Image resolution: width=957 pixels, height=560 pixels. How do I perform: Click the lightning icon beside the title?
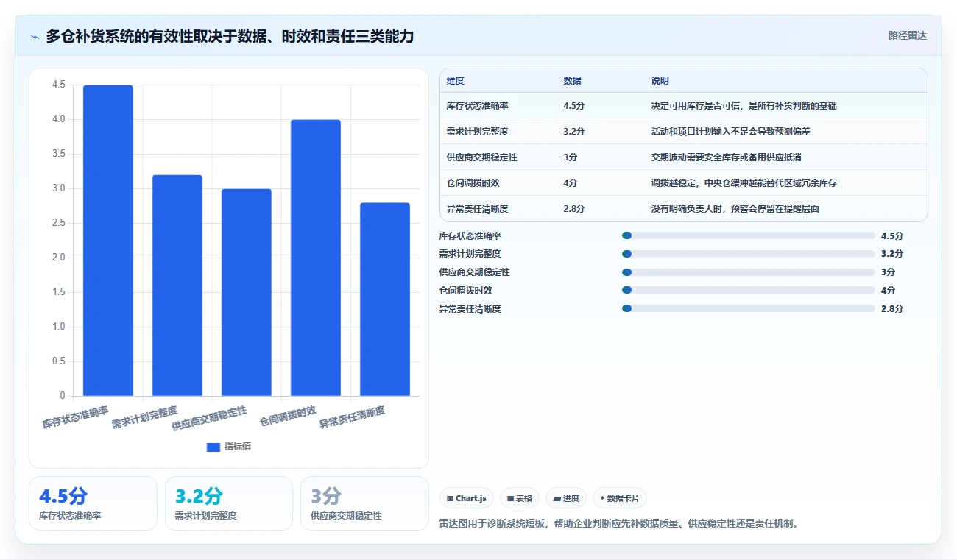pyautogui.click(x=35, y=36)
